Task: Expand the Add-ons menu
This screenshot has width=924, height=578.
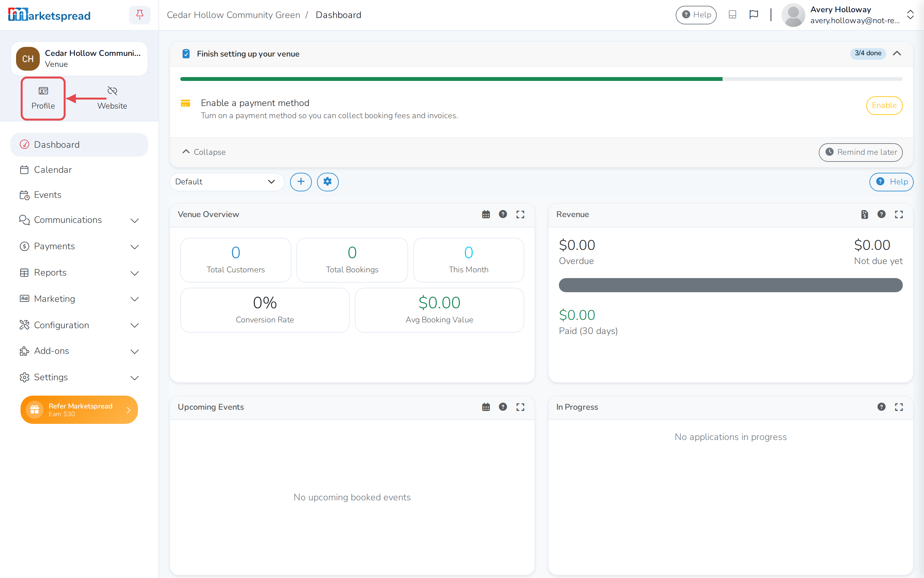Action: pos(79,351)
